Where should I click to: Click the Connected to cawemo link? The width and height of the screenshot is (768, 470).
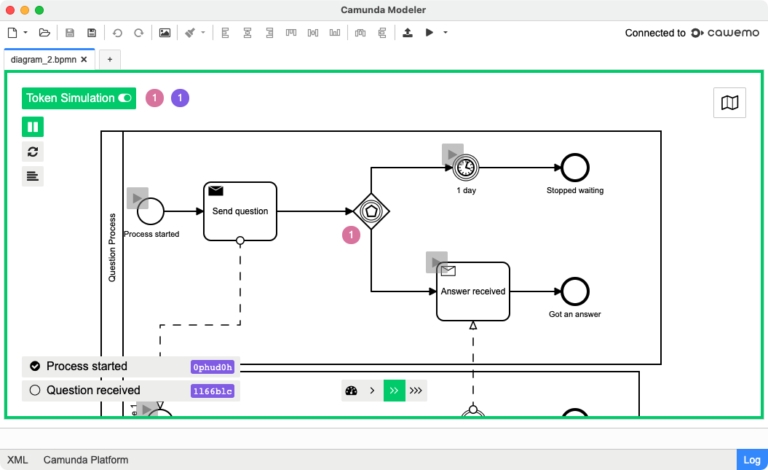(x=692, y=33)
